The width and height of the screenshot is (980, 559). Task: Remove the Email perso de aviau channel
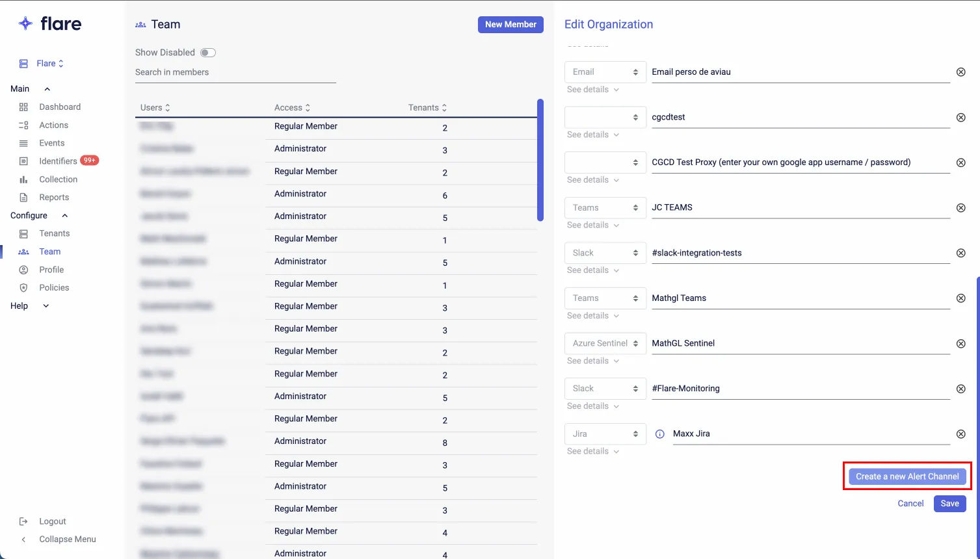[960, 72]
